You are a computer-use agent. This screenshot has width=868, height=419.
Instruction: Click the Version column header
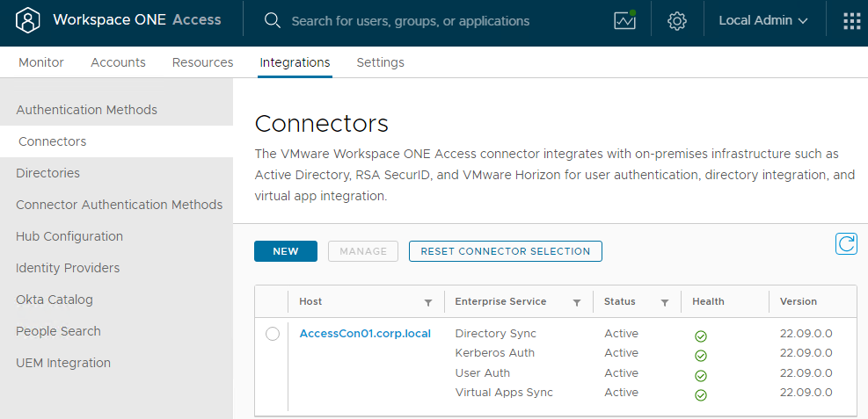click(x=799, y=301)
